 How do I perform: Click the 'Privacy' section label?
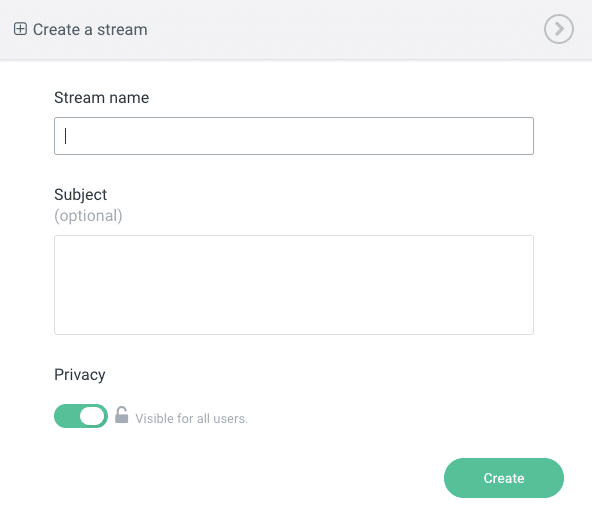(80, 375)
